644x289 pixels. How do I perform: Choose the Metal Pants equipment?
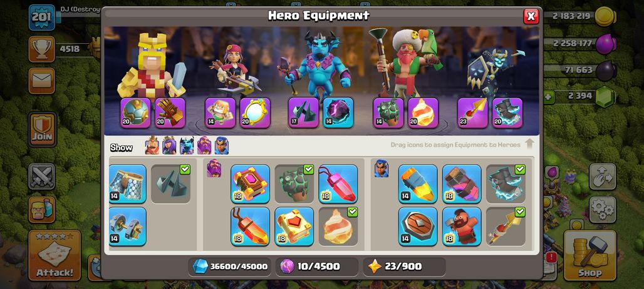click(127, 184)
